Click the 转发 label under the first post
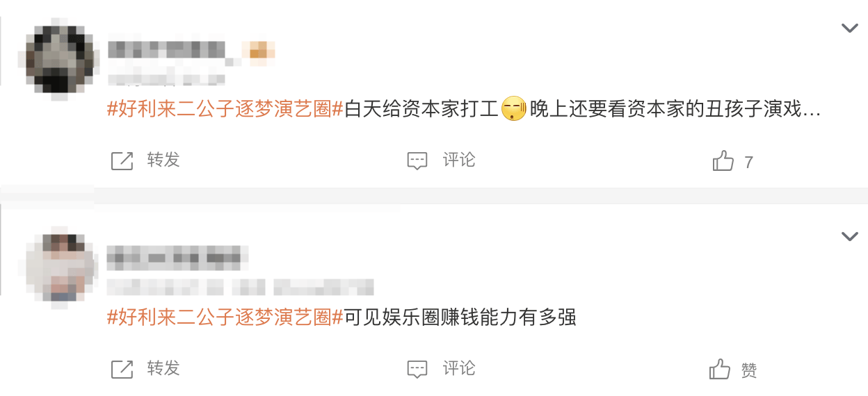Image resolution: width=868 pixels, height=396 pixels. 163,160
